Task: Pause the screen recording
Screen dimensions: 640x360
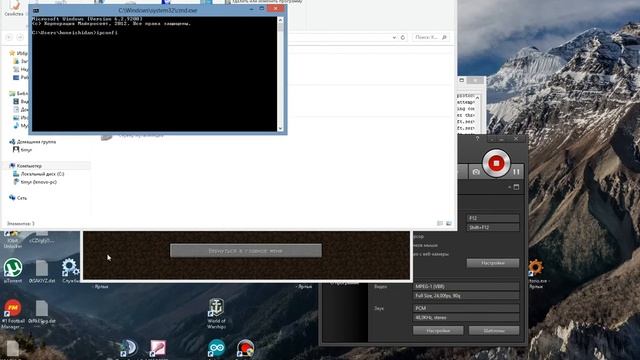Action: point(516,172)
